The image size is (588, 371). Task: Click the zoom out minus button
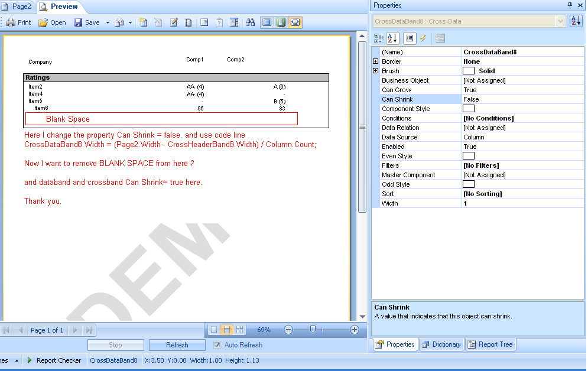[x=288, y=330]
